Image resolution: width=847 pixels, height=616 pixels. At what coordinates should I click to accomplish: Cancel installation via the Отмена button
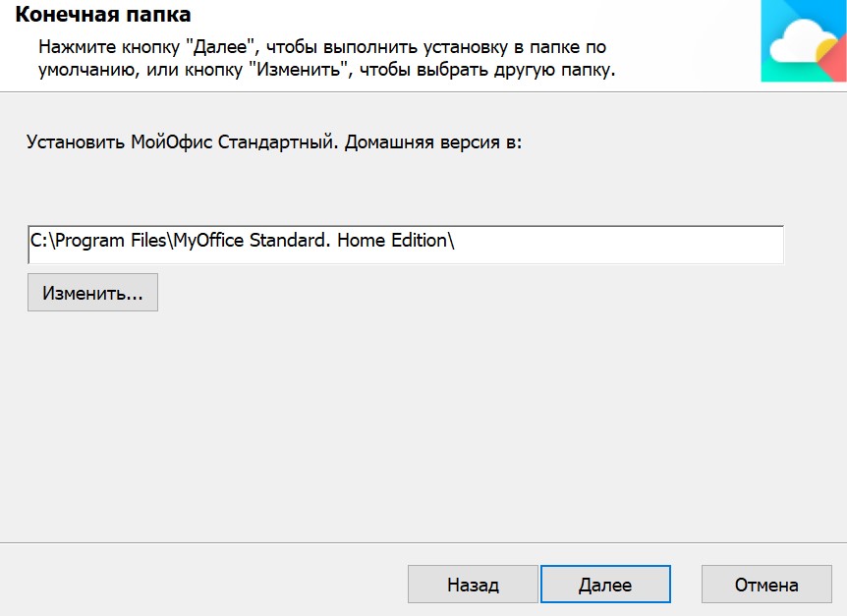(x=766, y=585)
